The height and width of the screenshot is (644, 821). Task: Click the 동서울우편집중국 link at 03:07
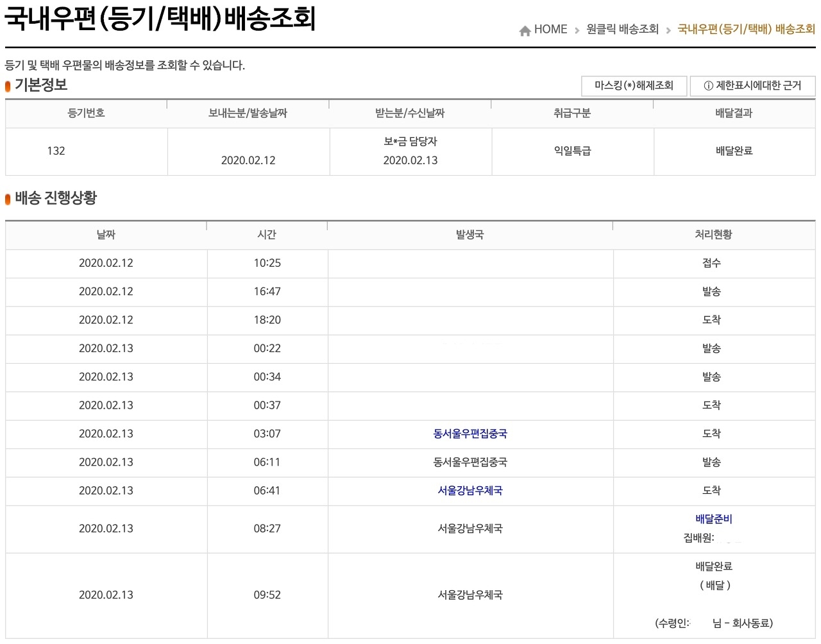tap(470, 434)
